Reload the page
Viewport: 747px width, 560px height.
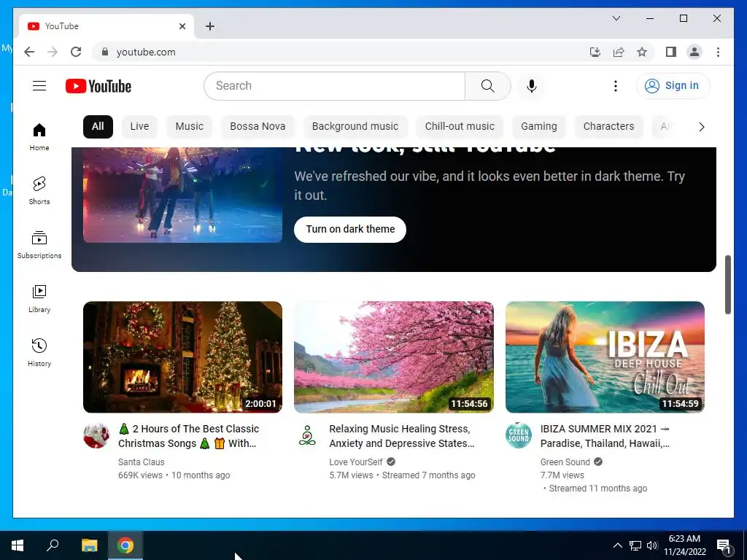pyautogui.click(x=76, y=52)
